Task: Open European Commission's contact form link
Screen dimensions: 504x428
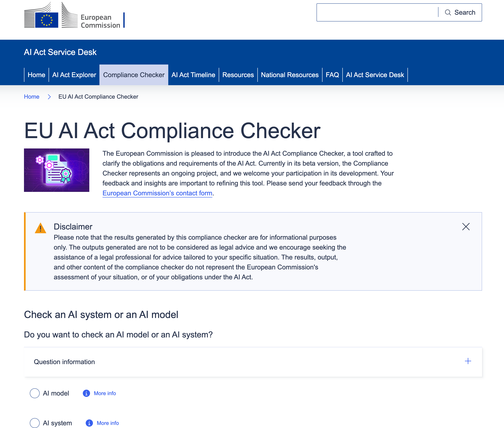Action: tap(157, 193)
